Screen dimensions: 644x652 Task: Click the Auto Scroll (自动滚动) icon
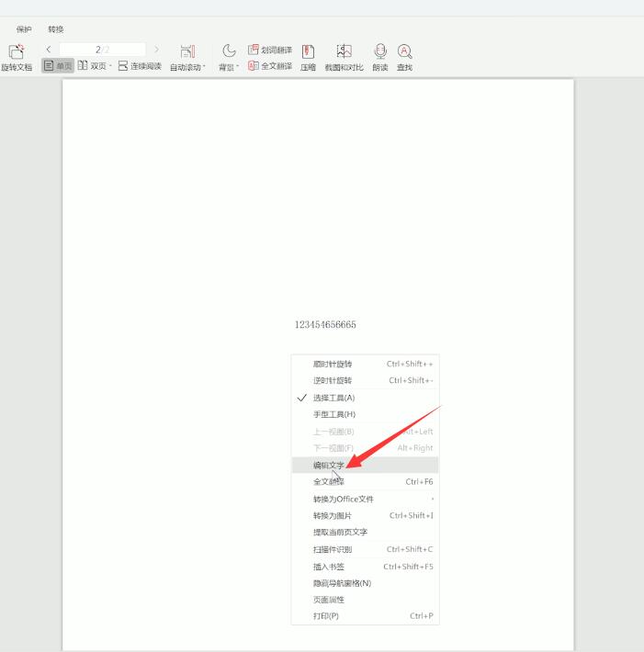click(x=187, y=51)
